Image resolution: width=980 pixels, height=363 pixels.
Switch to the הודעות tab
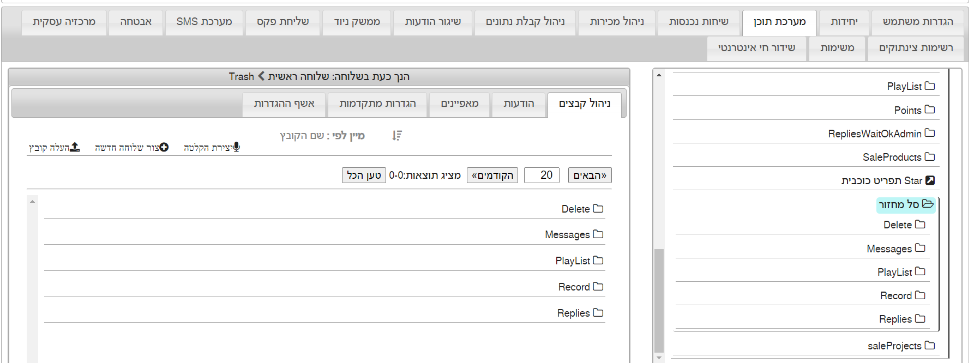pos(519,104)
